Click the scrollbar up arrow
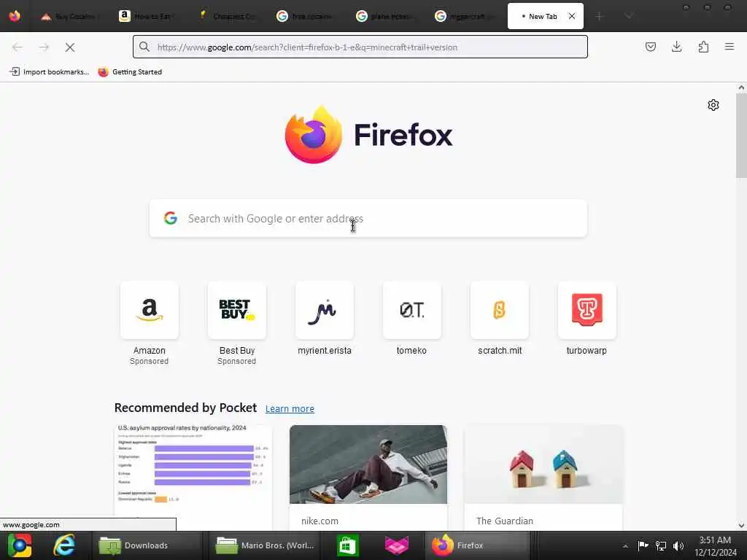This screenshot has height=560, width=747. [x=741, y=87]
